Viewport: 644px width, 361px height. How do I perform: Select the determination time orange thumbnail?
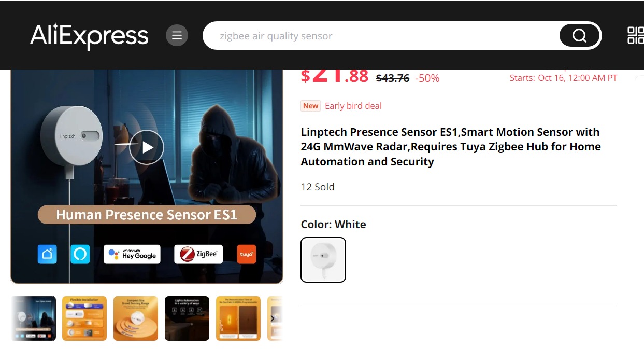[238, 318]
